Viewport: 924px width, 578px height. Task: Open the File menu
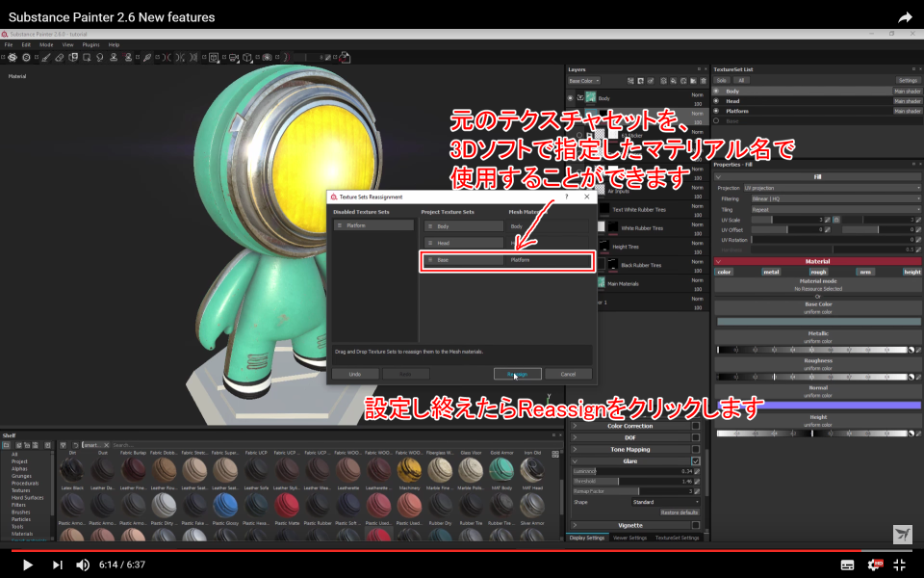click(9, 45)
